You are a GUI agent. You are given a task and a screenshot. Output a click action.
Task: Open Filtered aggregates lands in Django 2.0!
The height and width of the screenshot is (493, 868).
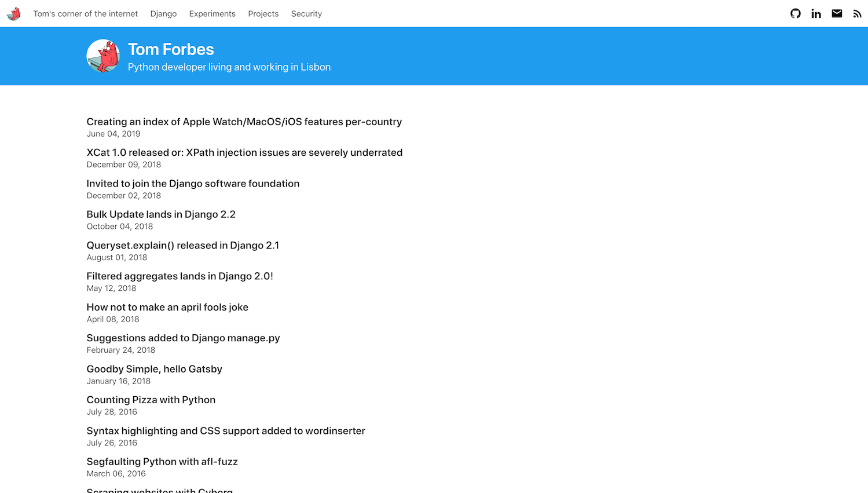point(180,276)
